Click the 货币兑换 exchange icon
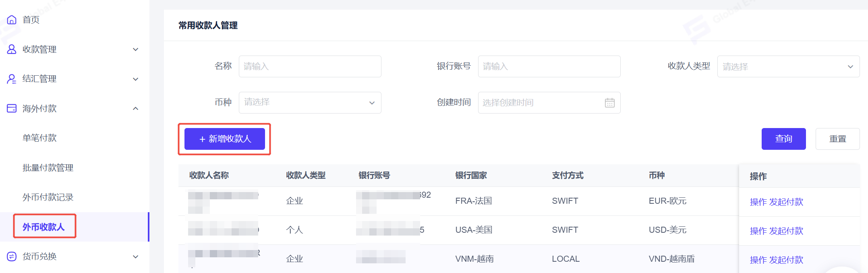The height and width of the screenshot is (273, 868). tap(12, 256)
